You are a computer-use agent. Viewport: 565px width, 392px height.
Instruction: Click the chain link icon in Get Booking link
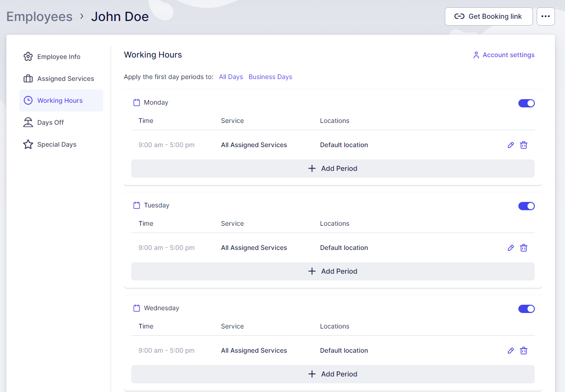459,16
